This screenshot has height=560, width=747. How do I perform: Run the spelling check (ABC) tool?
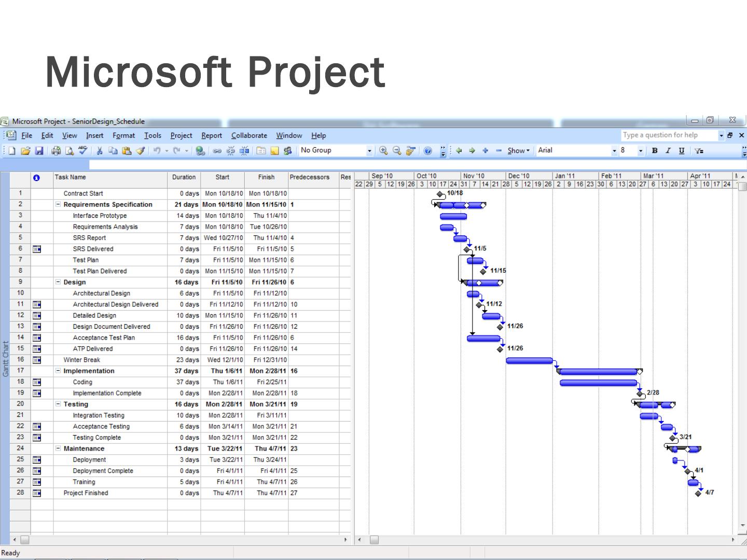tap(83, 151)
